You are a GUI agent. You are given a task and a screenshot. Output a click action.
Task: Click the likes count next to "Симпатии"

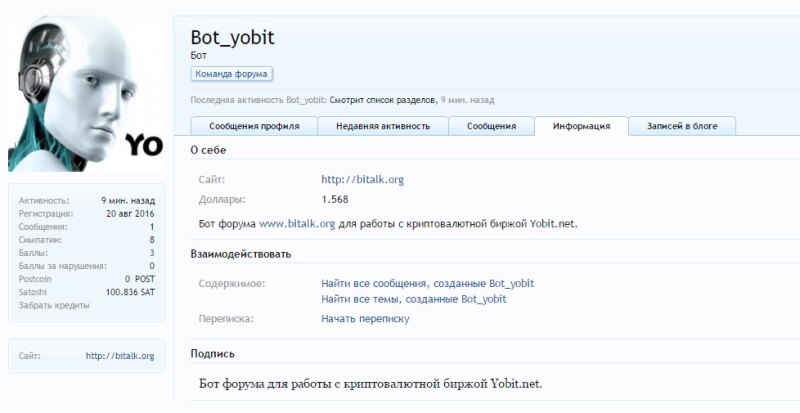[x=151, y=240]
